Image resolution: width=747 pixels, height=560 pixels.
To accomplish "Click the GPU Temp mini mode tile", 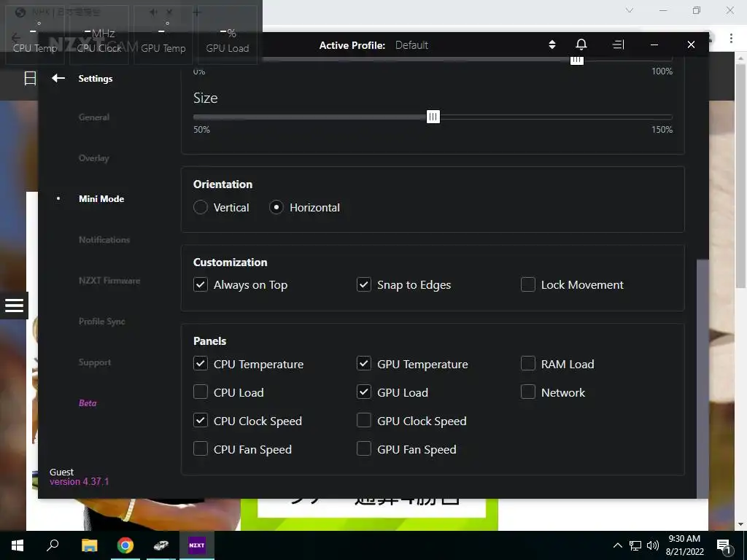I will [x=163, y=35].
